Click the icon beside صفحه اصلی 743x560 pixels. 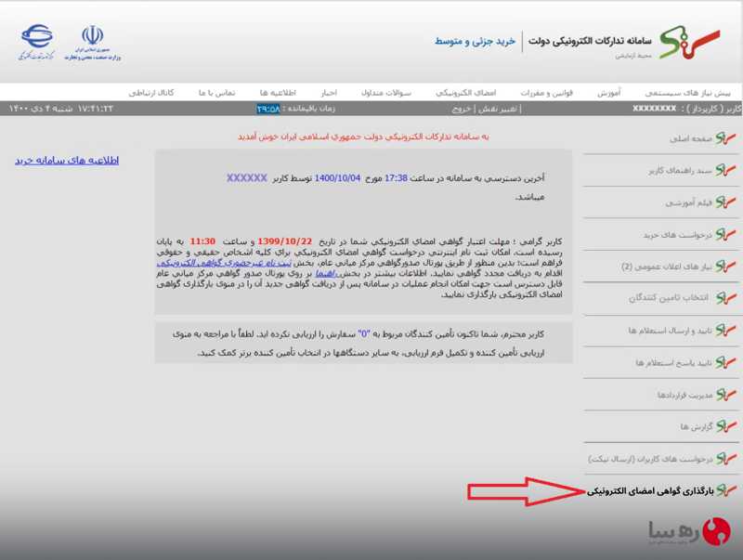point(726,138)
